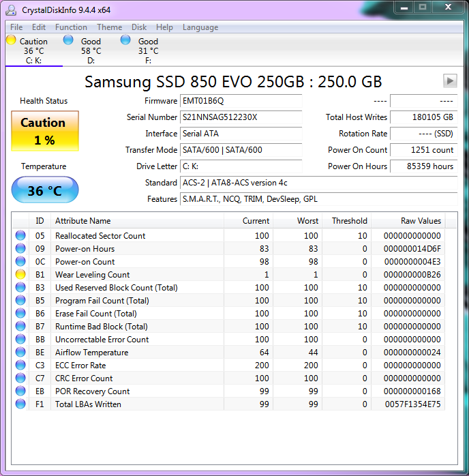The width and height of the screenshot is (469, 476).
Task: Click the Total Host Writes value 180105 GB
Action: 423,117
